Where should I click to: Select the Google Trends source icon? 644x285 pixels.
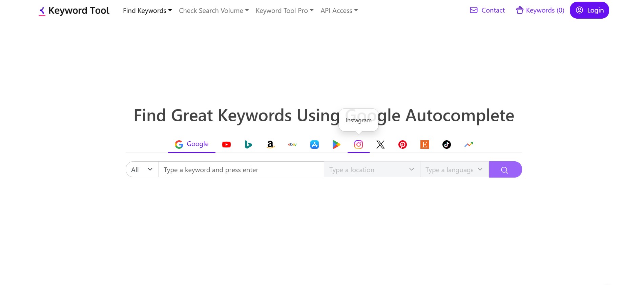(x=469, y=145)
